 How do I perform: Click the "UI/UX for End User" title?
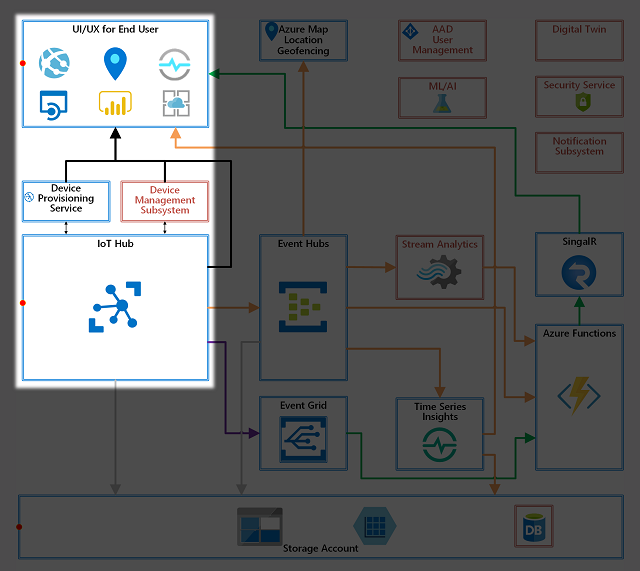pyautogui.click(x=115, y=29)
